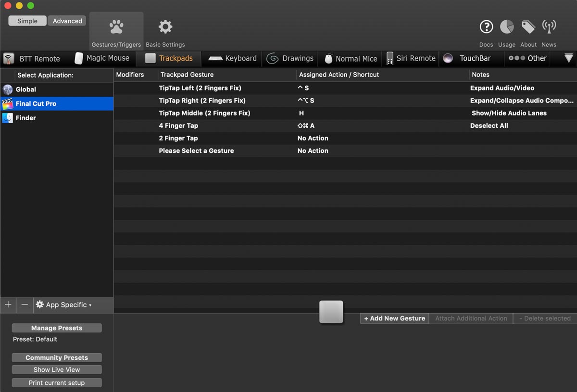Screen dimensions: 577x392
Task: Click the Trackpads tab icon
Action: point(151,58)
